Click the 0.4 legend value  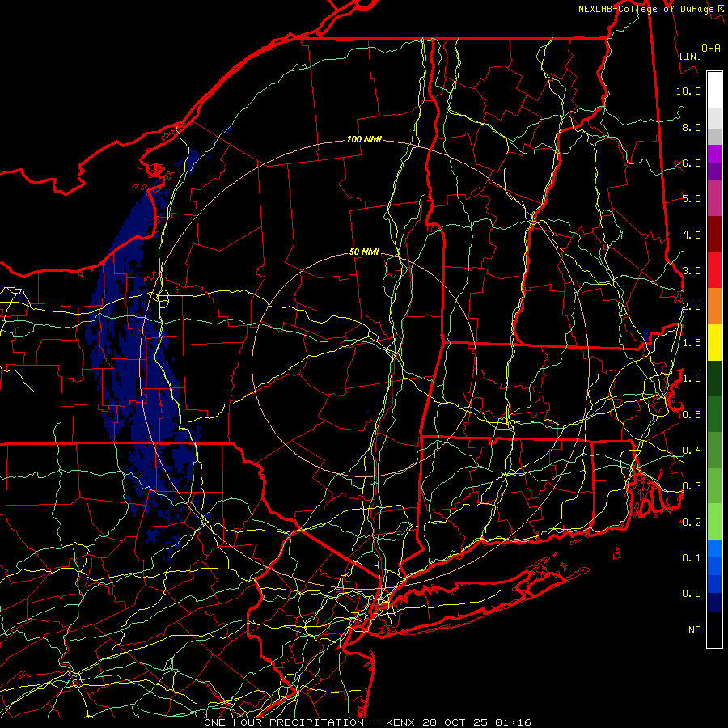[x=692, y=450]
